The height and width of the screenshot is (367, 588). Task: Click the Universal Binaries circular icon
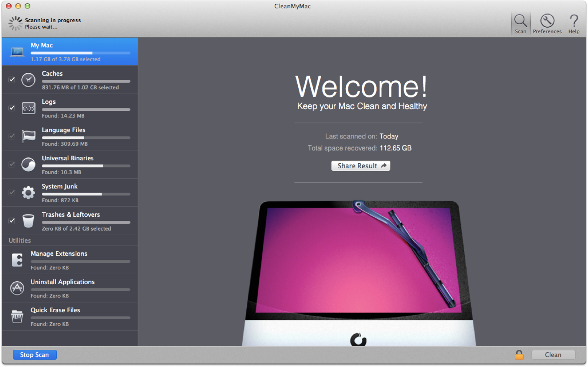pyautogui.click(x=28, y=164)
